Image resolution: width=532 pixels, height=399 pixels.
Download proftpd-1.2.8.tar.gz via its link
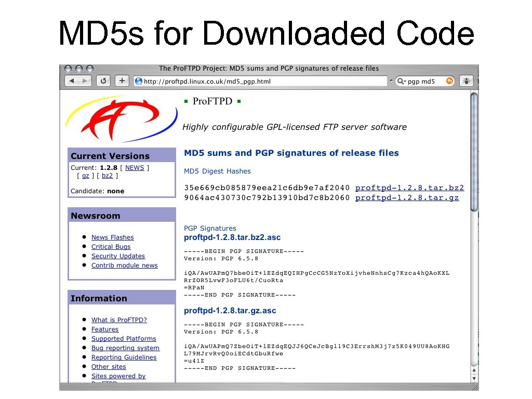tap(407, 197)
